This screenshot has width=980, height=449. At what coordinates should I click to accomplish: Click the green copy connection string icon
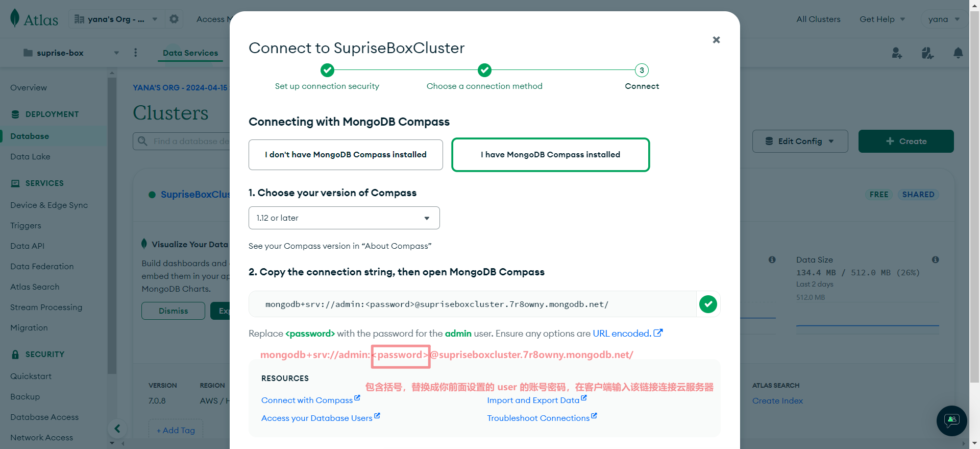click(708, 304)
